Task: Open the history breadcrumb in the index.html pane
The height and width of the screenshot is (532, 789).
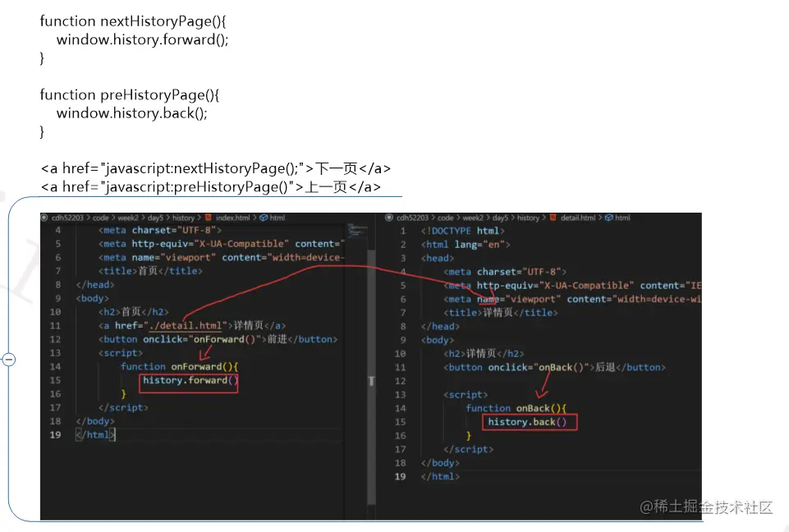Action: [x=183, y=218]
